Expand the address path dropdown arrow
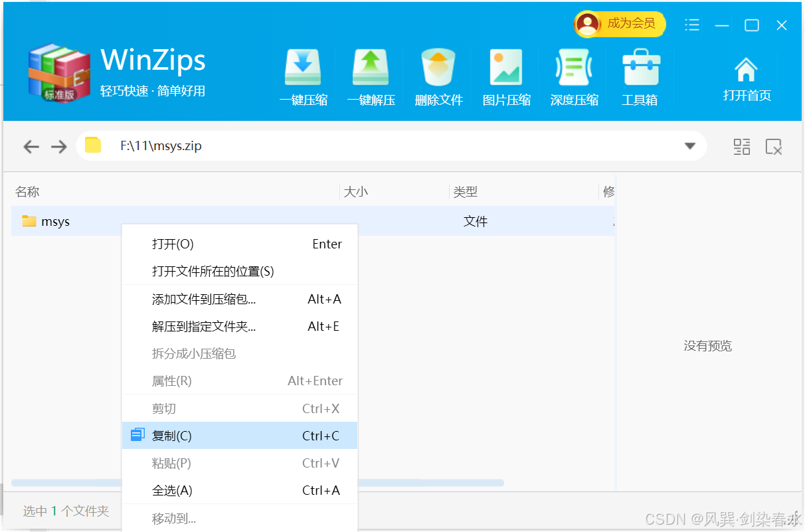The image size is (805, 532). click(x=690, y=146)
